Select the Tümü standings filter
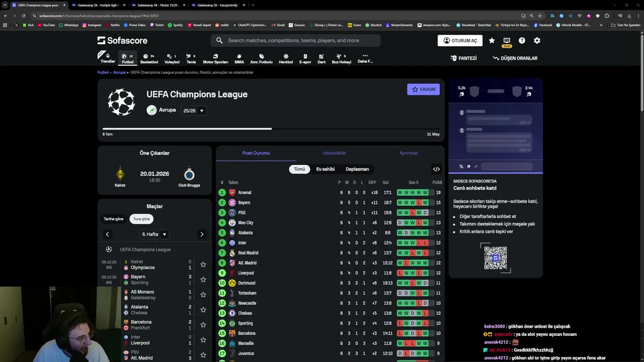 point(299,169)
